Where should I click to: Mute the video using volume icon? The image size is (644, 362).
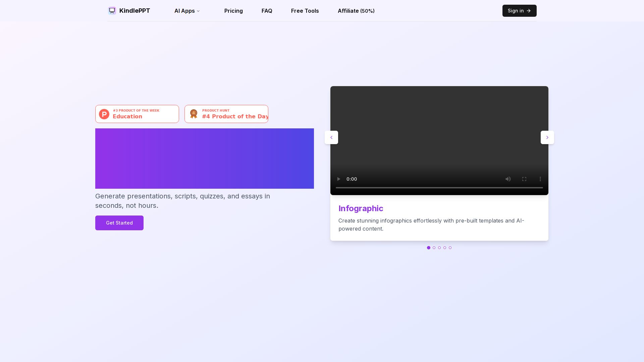click(x=508, y=179)
